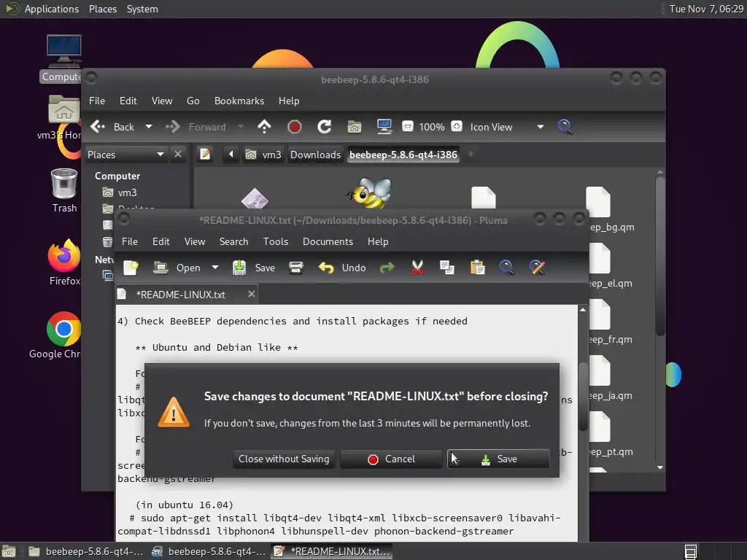
Task: Click the path bar left scroll arrow
Action: pyautogui.click(x=231, y=155)
